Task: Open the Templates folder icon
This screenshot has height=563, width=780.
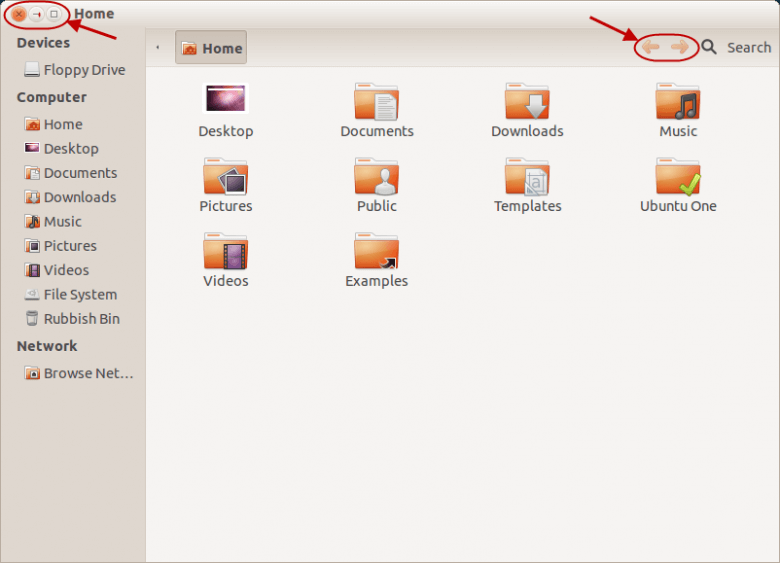Action: (x=527, y=177)
